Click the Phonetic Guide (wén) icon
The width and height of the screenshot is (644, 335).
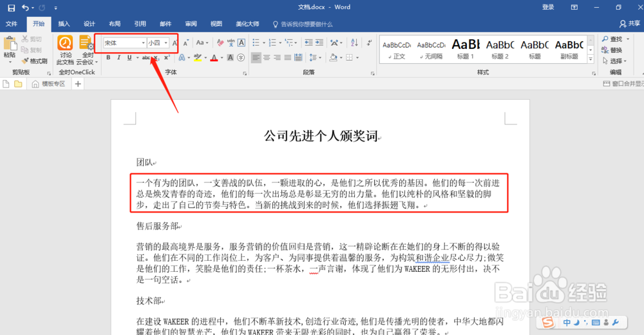(231, 43)
